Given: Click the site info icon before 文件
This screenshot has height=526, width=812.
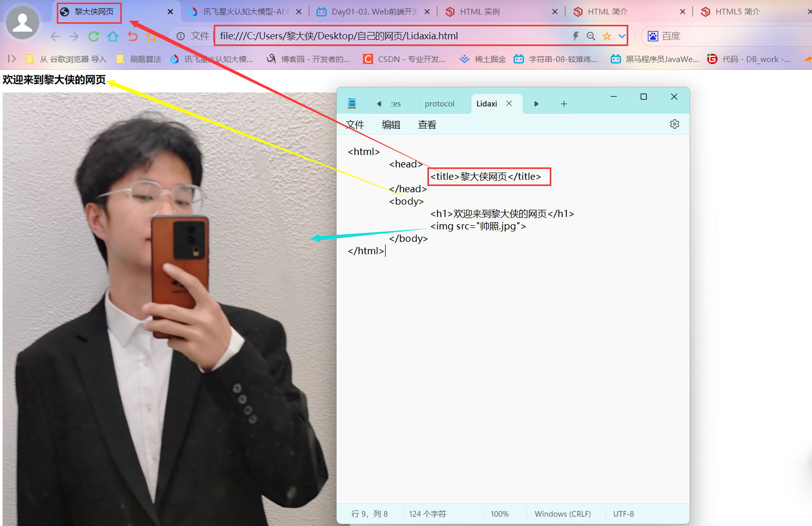Looking at the screenshot, I should click(x=181, y=36).
